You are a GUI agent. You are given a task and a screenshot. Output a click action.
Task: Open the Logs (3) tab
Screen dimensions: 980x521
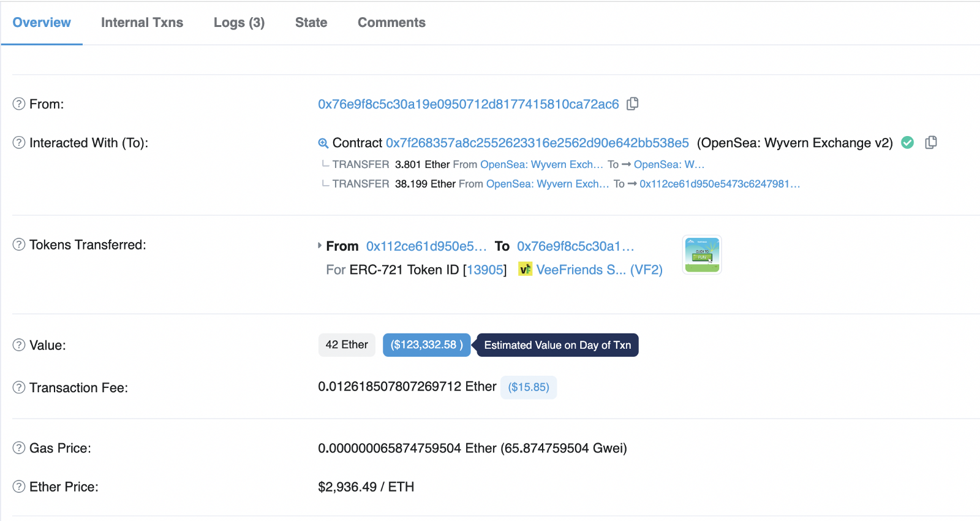pos(239,22)
